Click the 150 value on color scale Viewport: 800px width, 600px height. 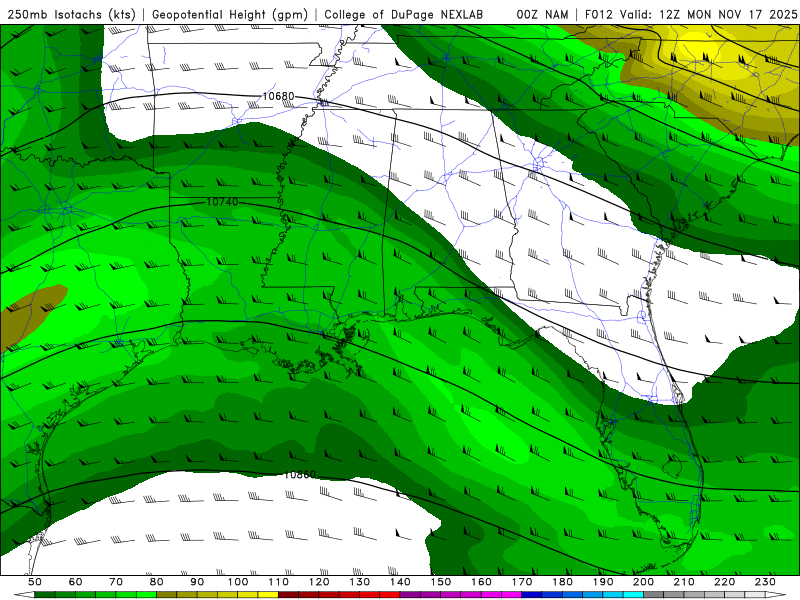coord(441,582)
